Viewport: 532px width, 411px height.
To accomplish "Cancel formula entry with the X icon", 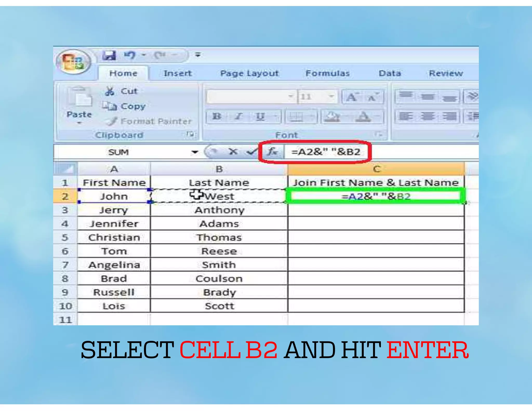I will (233, 151).
